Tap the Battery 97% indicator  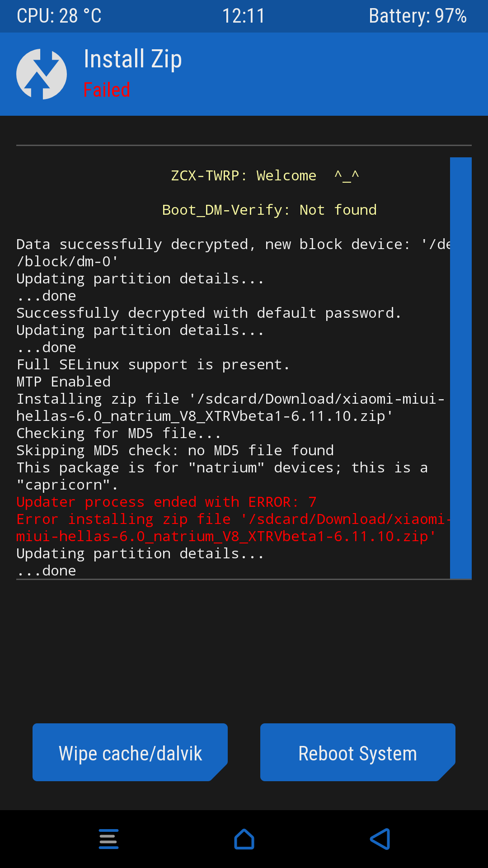418,16
